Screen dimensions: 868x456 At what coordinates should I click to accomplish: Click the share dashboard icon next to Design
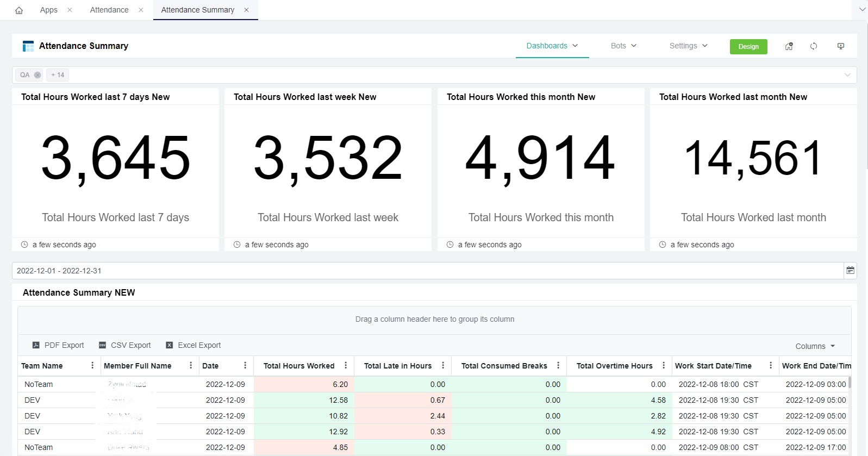coord(789,46)
